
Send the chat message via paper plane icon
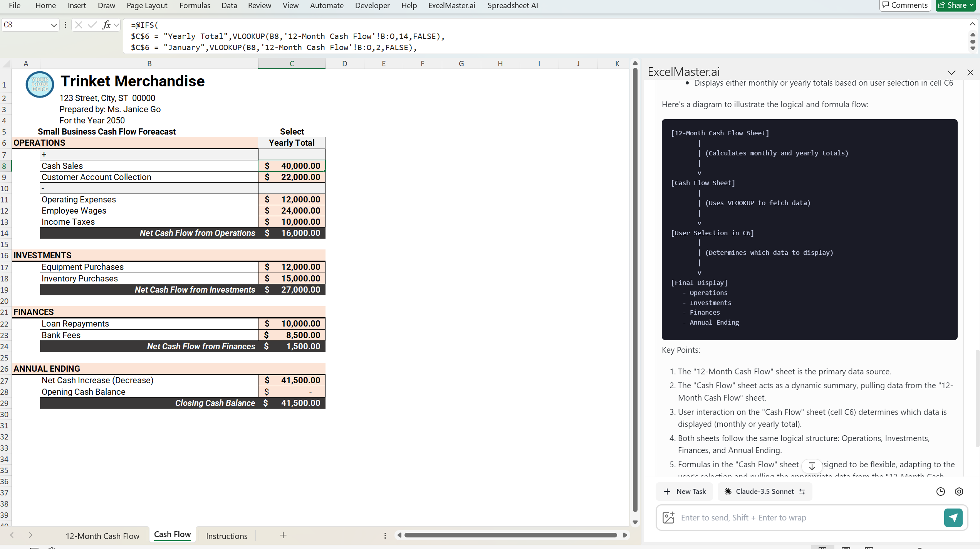953,517
